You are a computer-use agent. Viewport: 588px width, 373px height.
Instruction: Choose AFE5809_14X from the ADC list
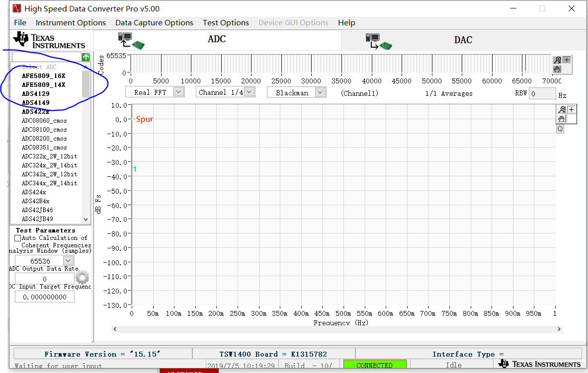click(44, 85)
